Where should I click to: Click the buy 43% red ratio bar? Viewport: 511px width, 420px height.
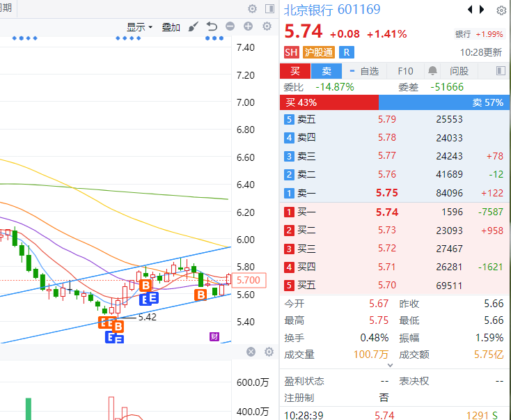coord(329,102)
